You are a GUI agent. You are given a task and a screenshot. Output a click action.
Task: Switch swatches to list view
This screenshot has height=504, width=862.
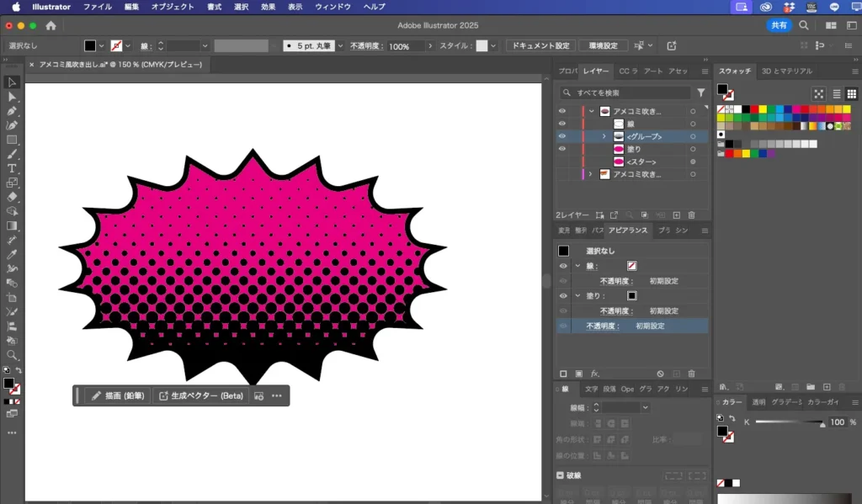point(836,93)
